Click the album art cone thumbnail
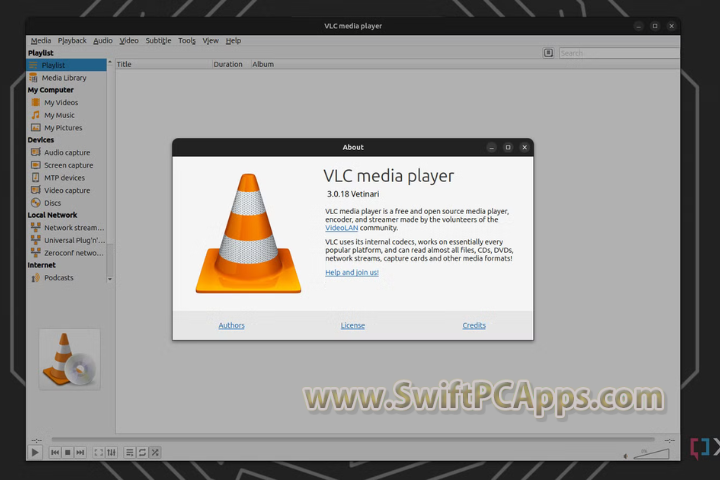The height and width of the screenshot is (480, 720). click(69, 360)
